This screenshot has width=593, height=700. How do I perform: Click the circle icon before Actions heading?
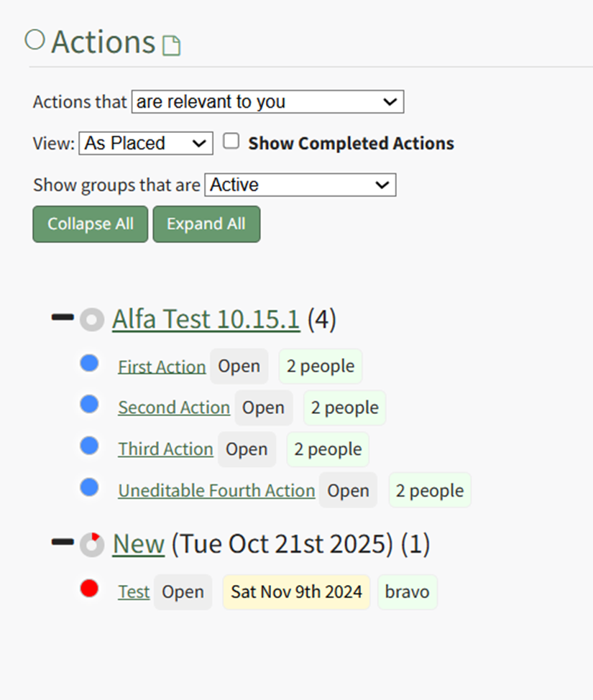point(35,40)
